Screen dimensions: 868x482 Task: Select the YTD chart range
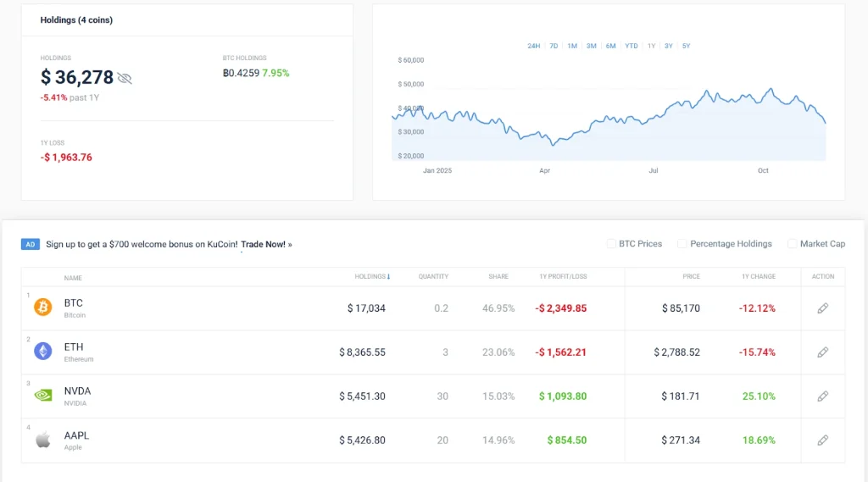[x=632, y=46]
